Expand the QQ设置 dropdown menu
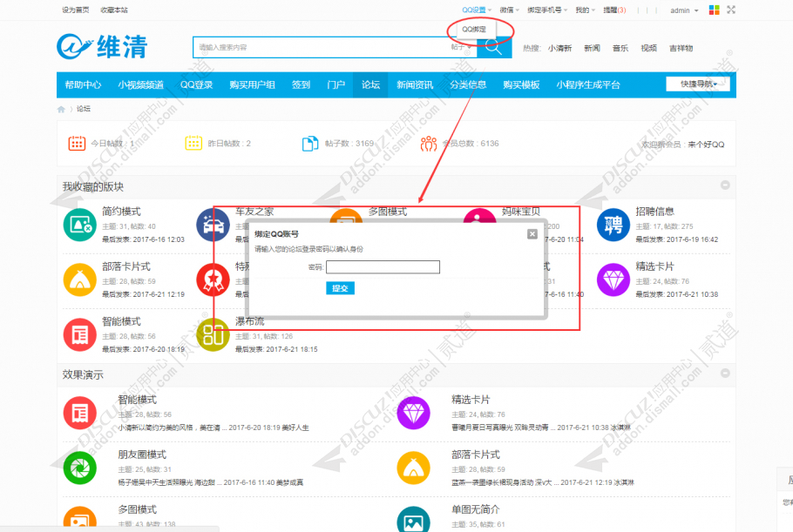793x532 pixels. tap(477, 10)
